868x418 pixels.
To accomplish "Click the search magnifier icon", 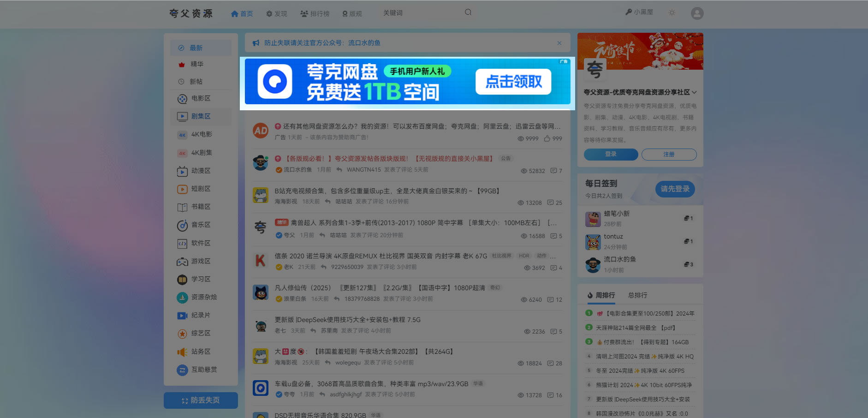I will [468, 12].
